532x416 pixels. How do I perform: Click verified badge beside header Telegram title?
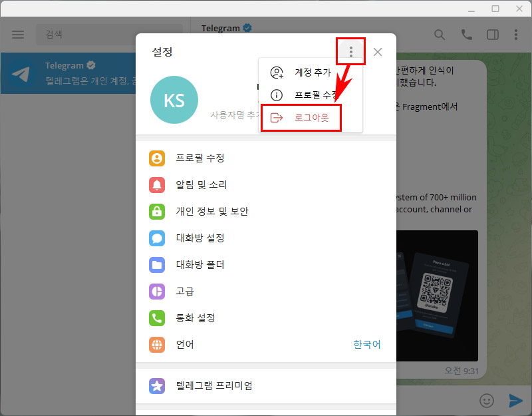(247, 28)
